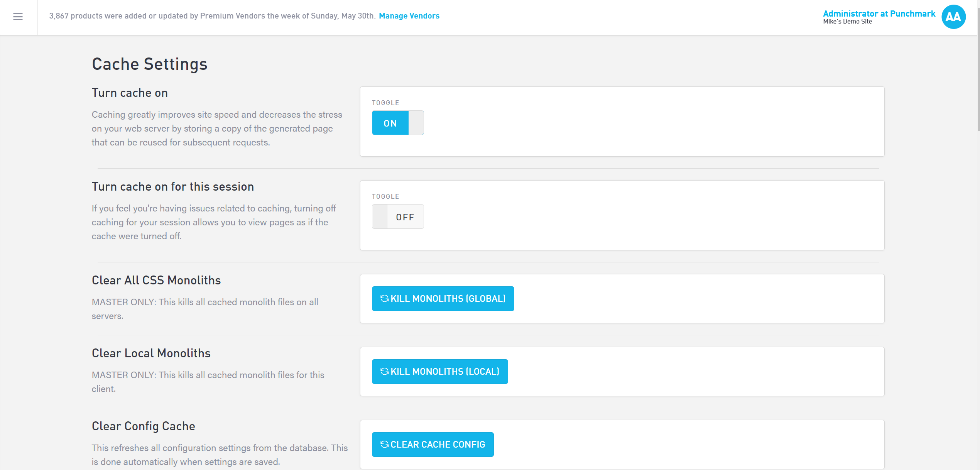The width and height of the screenshot is (980, 470).
Task: Open Administrator at Punchmark account menu
Action: click(x=879, y=14)
